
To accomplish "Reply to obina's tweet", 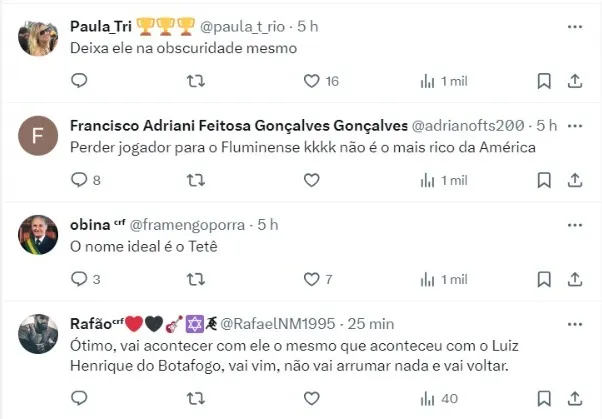I will [x=80, y=279].
